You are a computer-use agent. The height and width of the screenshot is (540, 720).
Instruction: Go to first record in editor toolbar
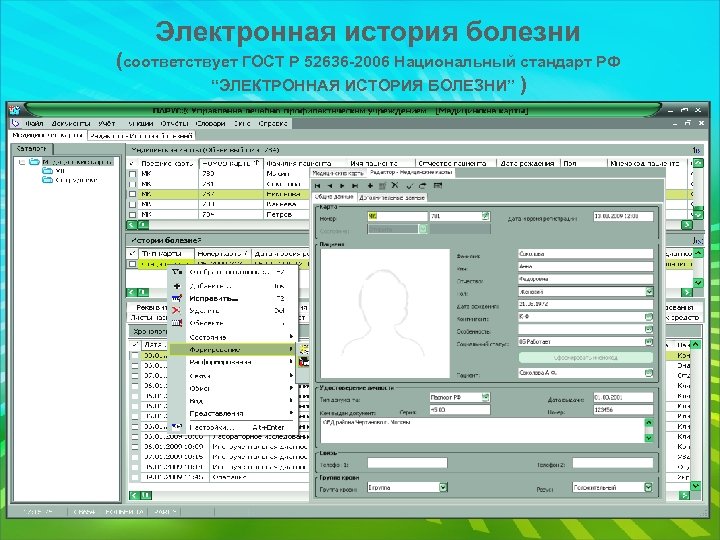(317, 186)
